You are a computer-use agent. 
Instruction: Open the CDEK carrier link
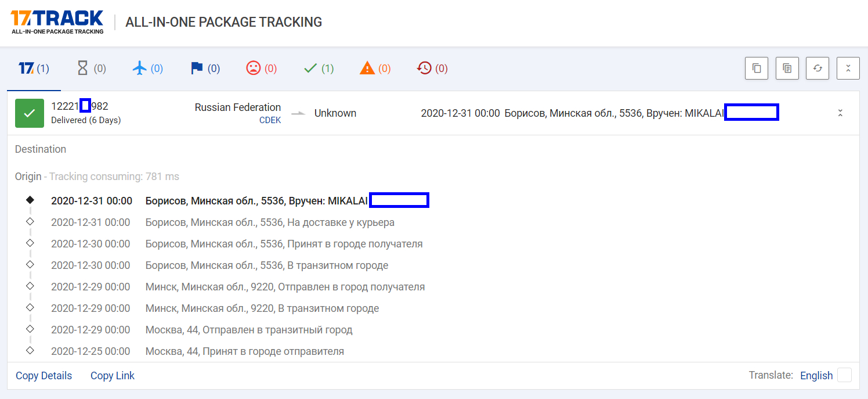pyautogui.click(x=270, y=120)
